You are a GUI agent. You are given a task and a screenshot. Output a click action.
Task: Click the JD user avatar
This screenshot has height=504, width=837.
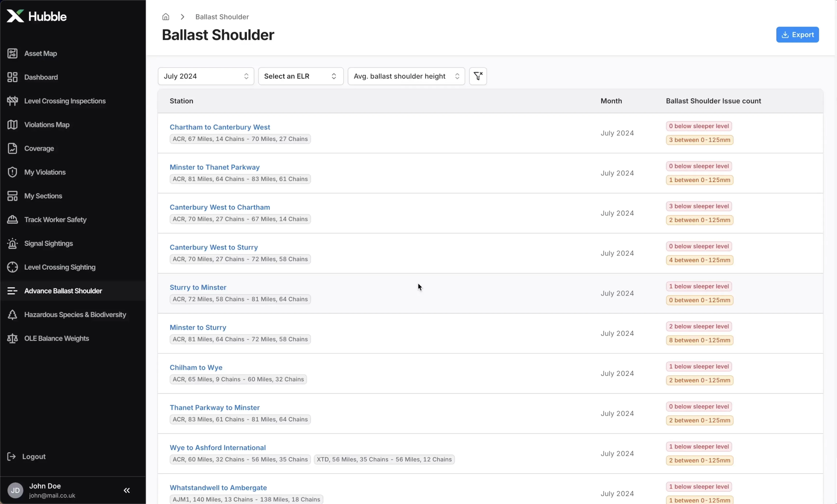(15, 490)
